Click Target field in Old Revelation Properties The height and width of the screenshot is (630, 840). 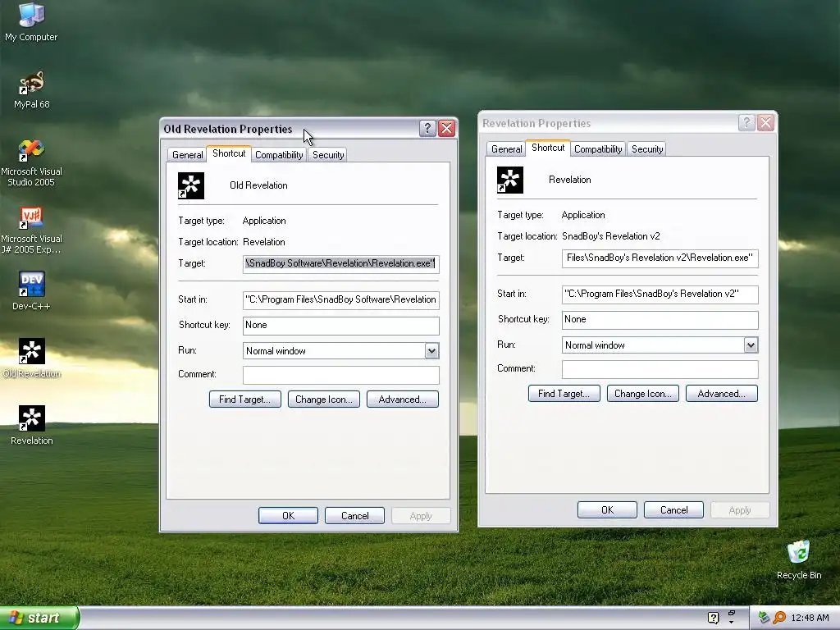point(340,263)
